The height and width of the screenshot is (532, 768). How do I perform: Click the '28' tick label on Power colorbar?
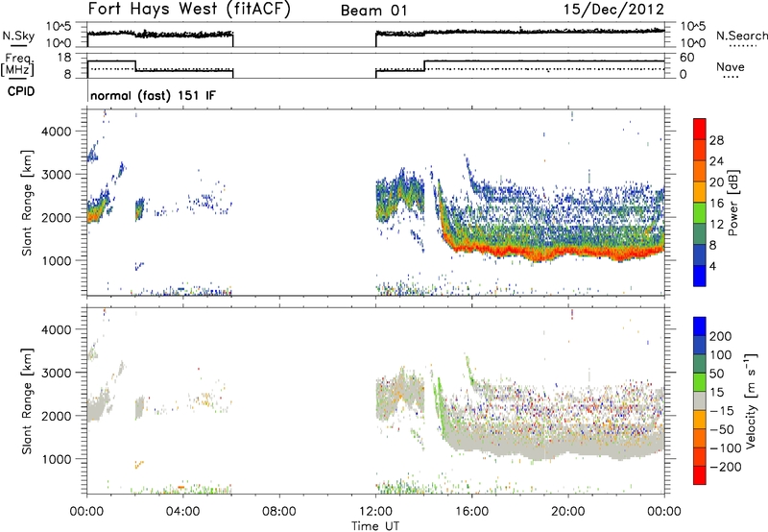point(716,140)
